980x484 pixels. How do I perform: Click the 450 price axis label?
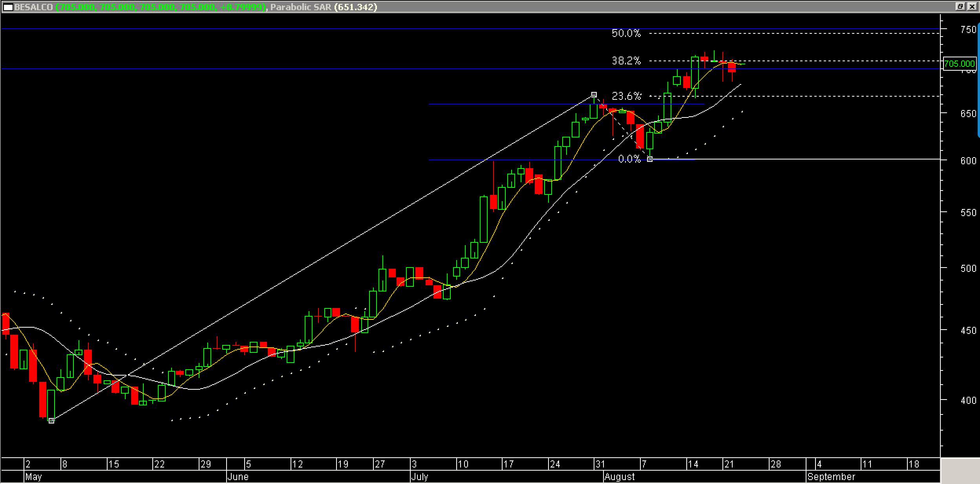click(x=968, y=331)
